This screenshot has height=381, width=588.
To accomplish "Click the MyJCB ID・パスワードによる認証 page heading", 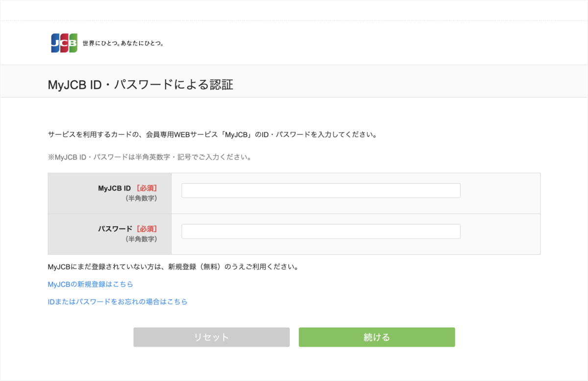I will pos(140,84).
